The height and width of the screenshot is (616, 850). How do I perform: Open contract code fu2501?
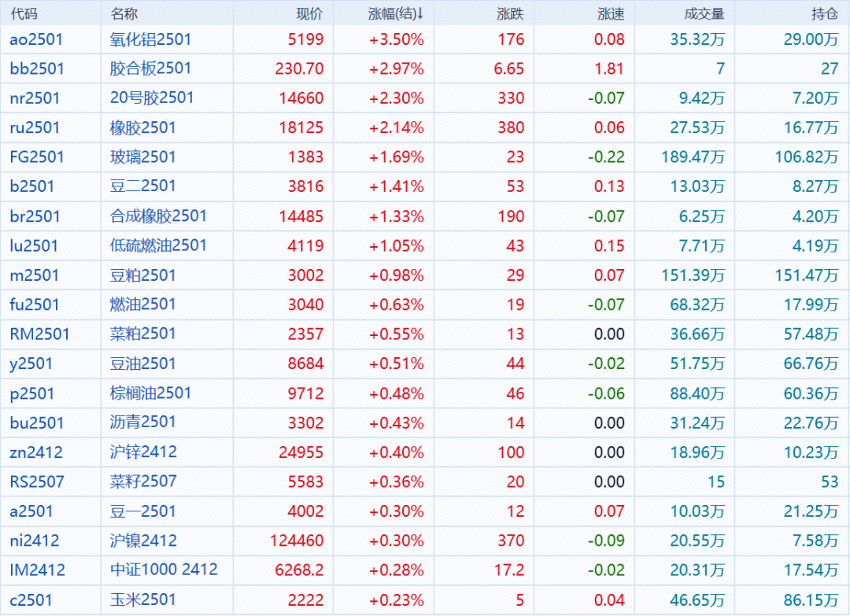point(34,304)
